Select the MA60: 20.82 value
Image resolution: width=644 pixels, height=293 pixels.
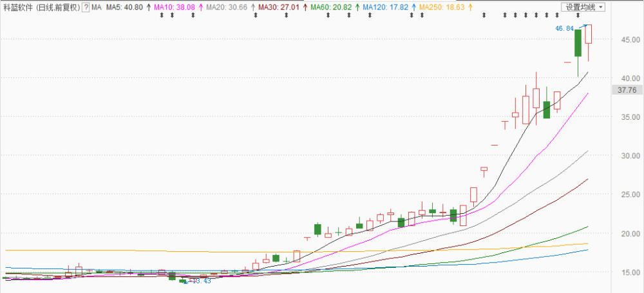pyautogui.click(x=332, y=7)
